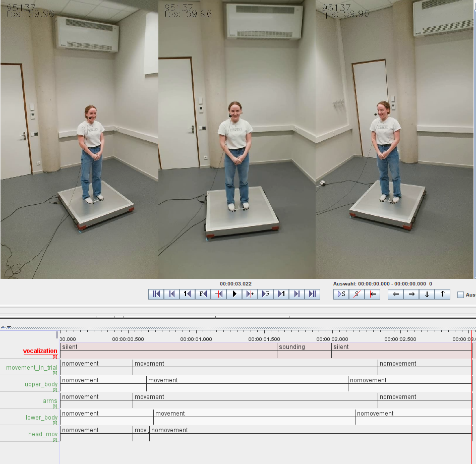
Task: Jump to the beginning of the media
Action: pos(156,294)
